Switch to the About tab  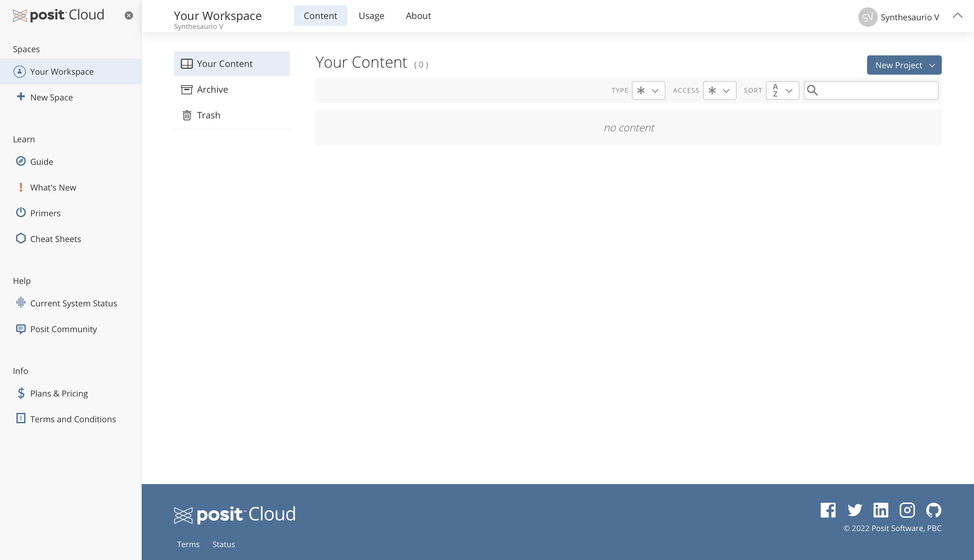pyautogui.click(x=418, y=16)
